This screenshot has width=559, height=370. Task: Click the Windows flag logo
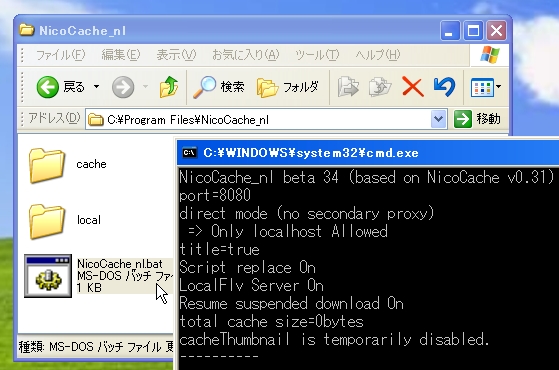[x=489, y=55]
